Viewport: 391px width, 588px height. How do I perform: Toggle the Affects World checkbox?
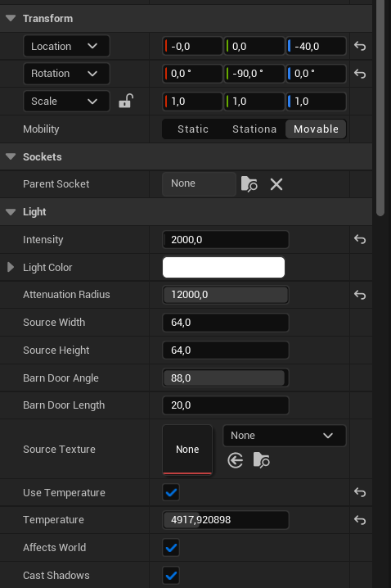(171, 548)
